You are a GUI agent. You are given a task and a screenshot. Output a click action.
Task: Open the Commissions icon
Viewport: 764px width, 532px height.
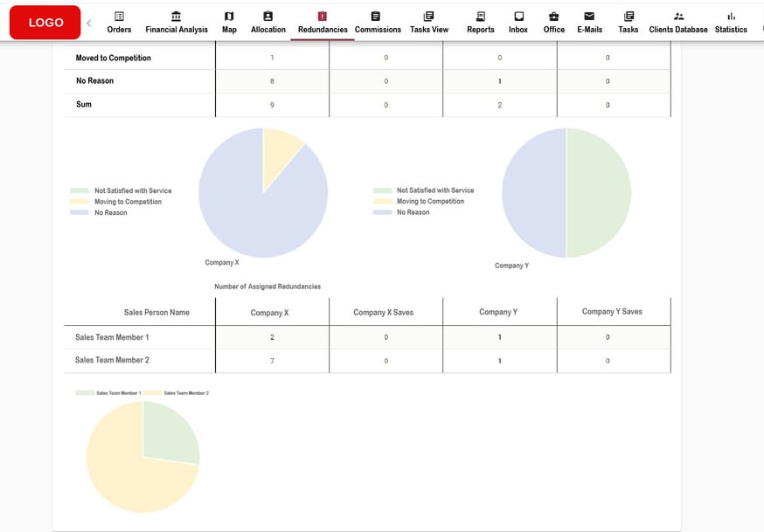(377, 17)
